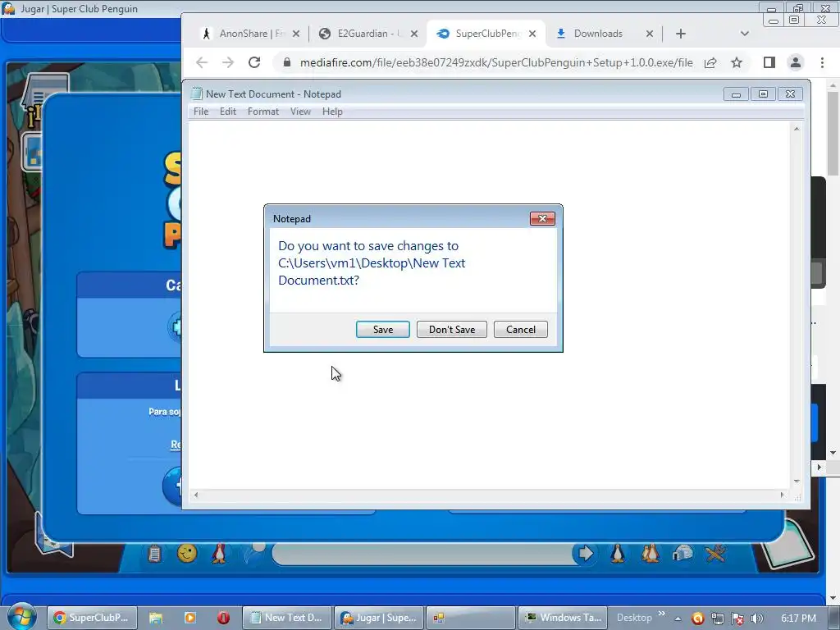The image size is (840, 630).
Task: Go to the igloo icon
Action: point(682,554)
